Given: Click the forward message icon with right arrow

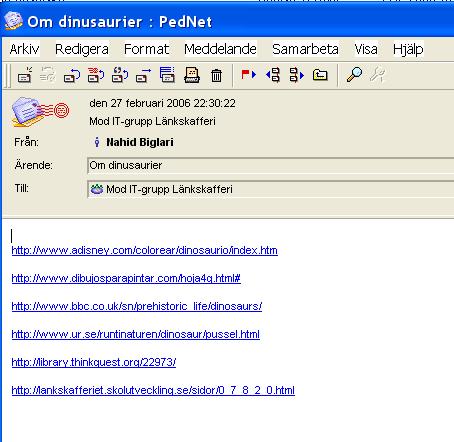Looking at the screenshot, I should (143, 75).
